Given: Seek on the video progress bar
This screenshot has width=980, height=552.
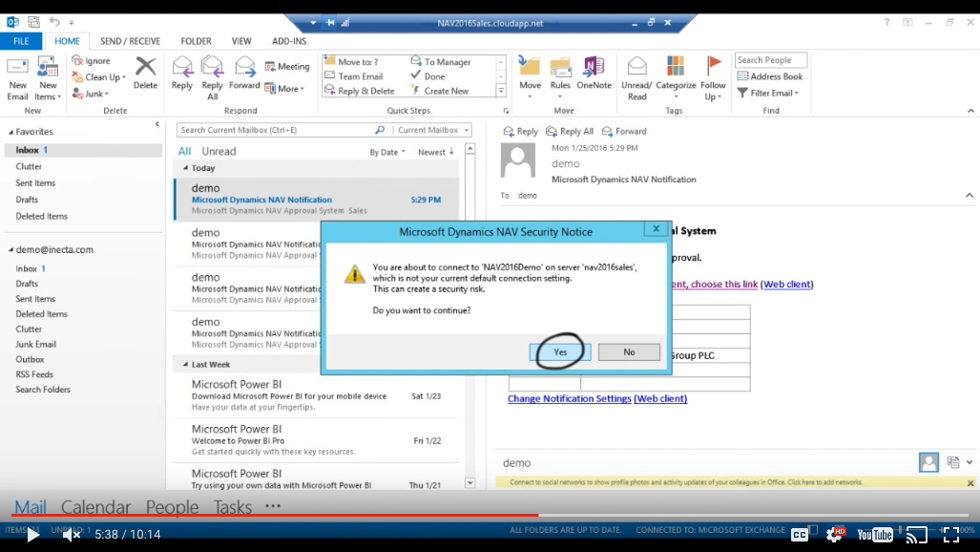Looking at the screenshot, I should pos(490,516).
